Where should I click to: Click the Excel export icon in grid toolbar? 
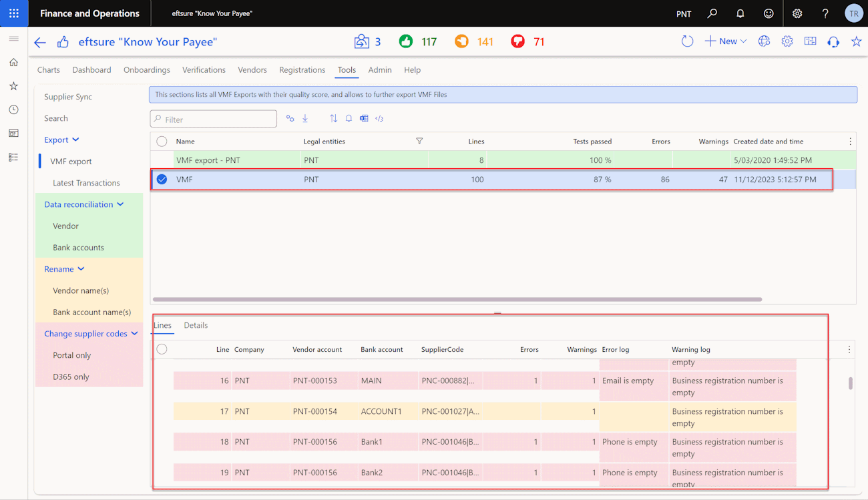pyautogui.click(x=364, y=118)
